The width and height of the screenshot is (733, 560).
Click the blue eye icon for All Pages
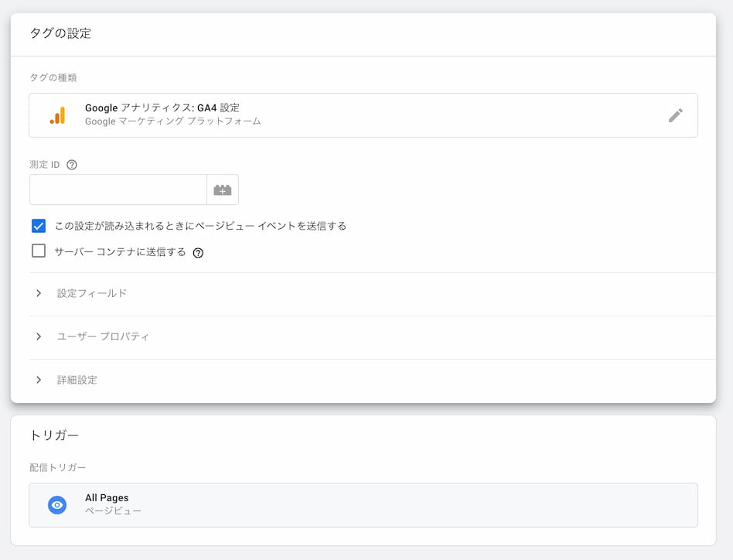point(57,505)
